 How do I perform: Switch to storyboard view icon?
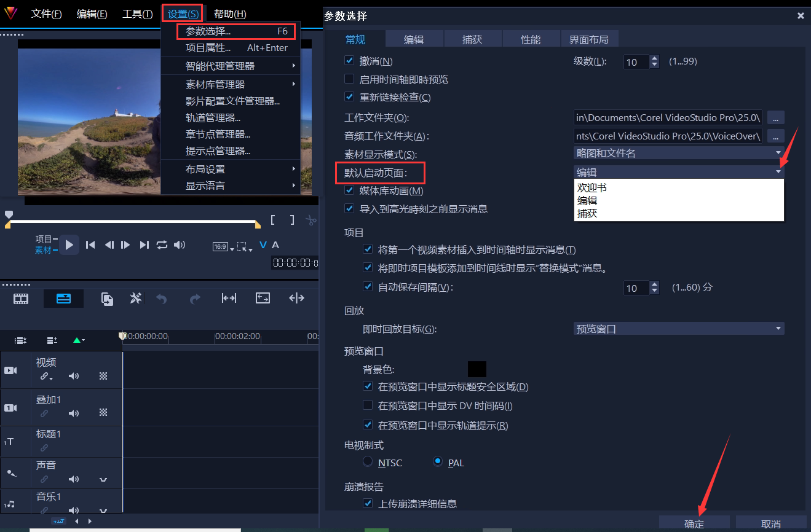pyautogui.click(x=21, y=299)
